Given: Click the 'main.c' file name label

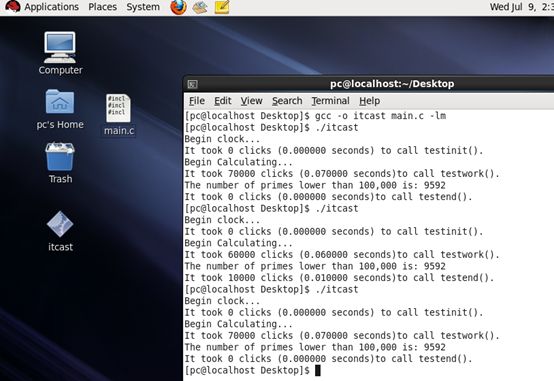Looking at the screenshot, I should (119, 131).
